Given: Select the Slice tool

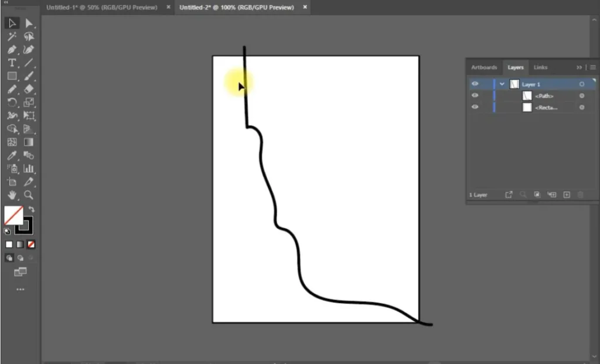Looking at the screenshot, I should click(x=29, y=181).
